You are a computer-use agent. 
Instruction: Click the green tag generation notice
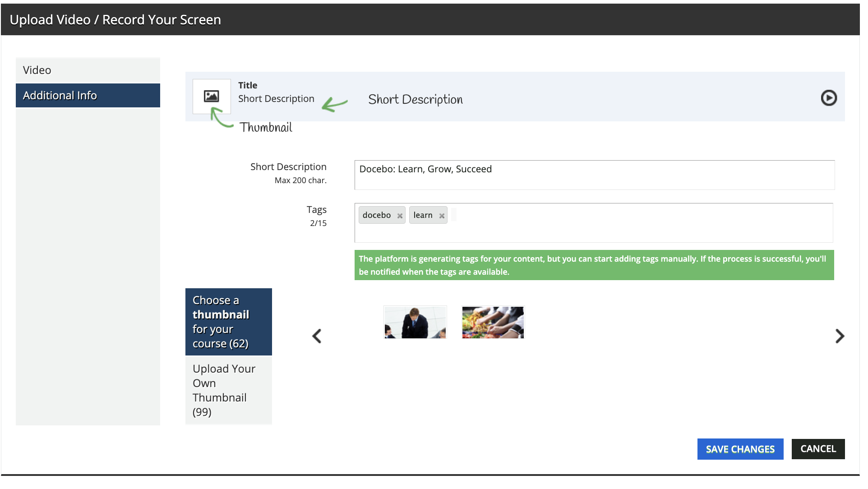pyautogui.click(x=594, y=265)
